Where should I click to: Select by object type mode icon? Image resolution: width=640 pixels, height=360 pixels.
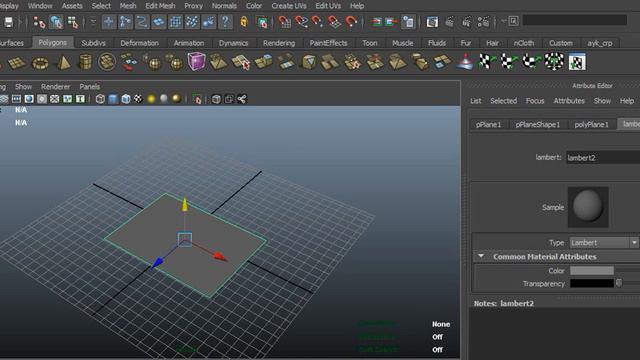(x=56, y=22)
